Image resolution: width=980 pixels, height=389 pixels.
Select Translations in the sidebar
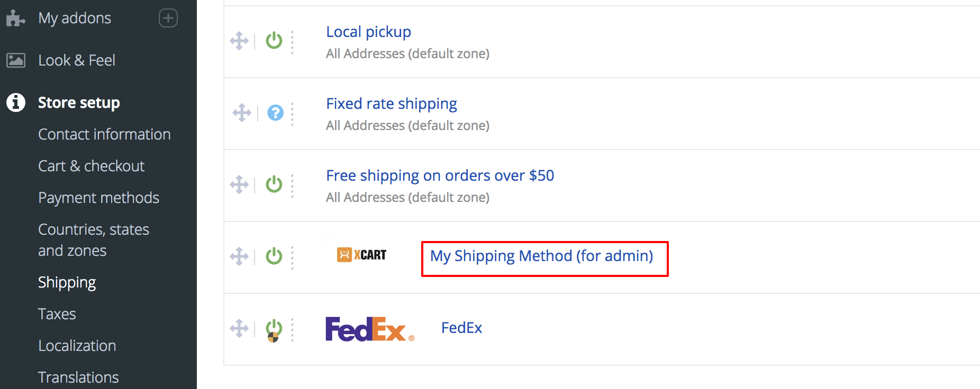(78, 376)
